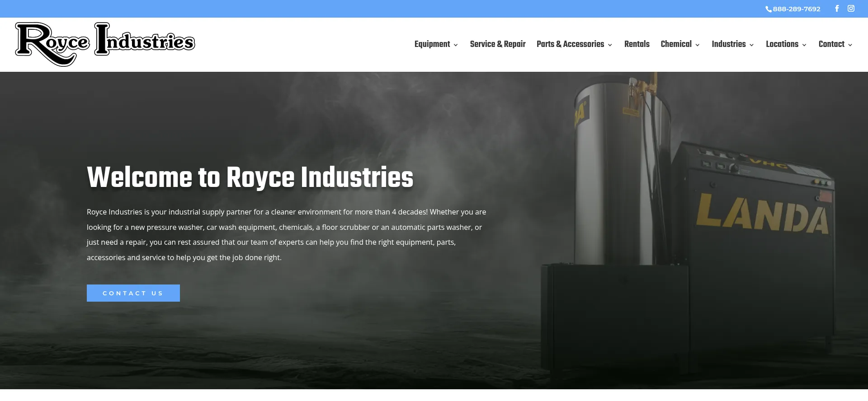Open the Industries menu
The image size is (868, 401).
click(x=729, y=44)
